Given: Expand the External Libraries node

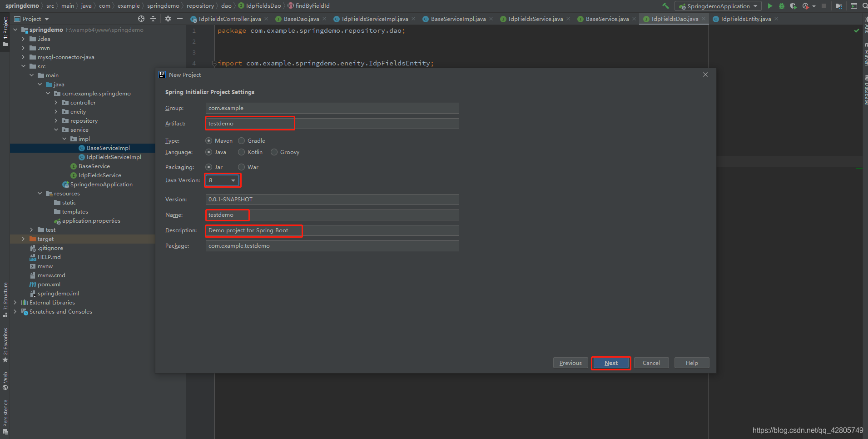Looking at the screenshot, I should point(15,303).
